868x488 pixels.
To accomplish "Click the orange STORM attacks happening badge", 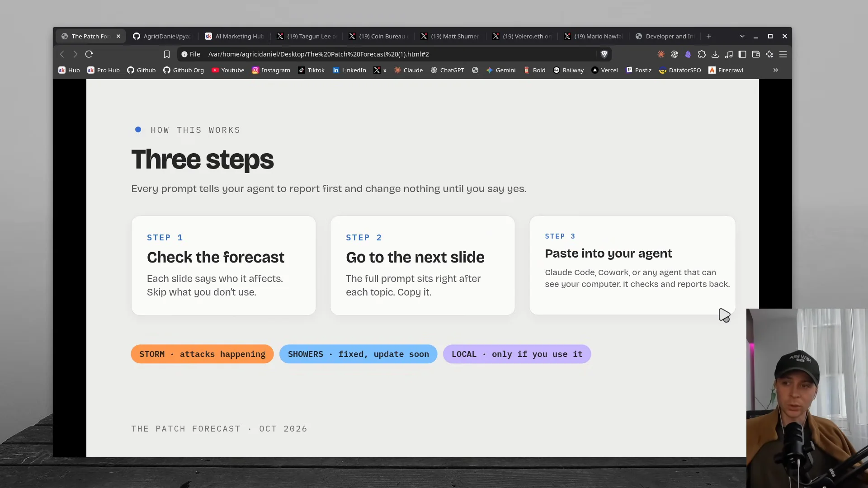I will point(202,354).
